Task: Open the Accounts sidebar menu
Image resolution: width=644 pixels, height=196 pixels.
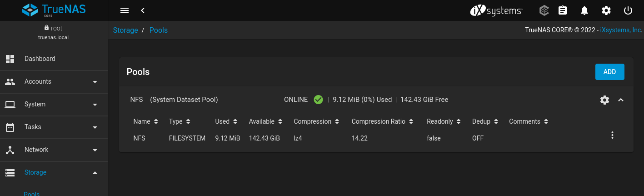Action: [54, 81]
